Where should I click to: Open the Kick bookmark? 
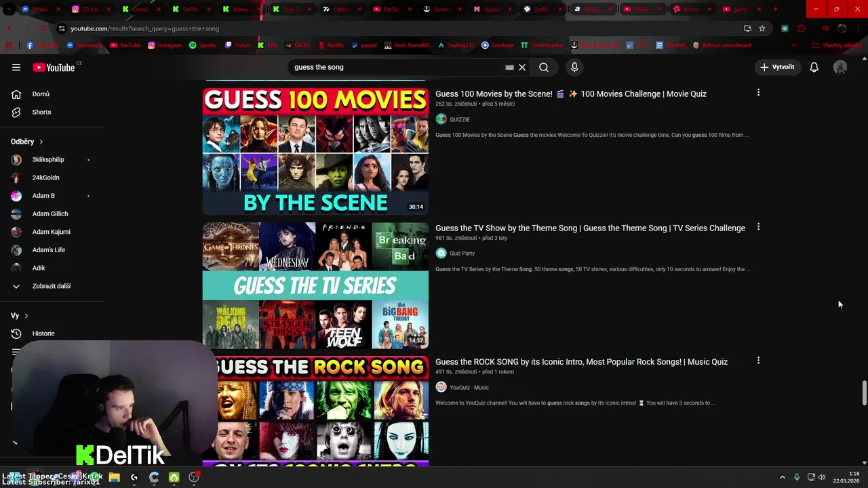(267, 45)
